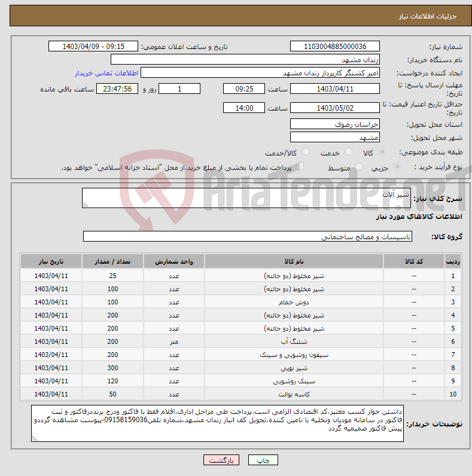Click row number 10 cell

453,394
